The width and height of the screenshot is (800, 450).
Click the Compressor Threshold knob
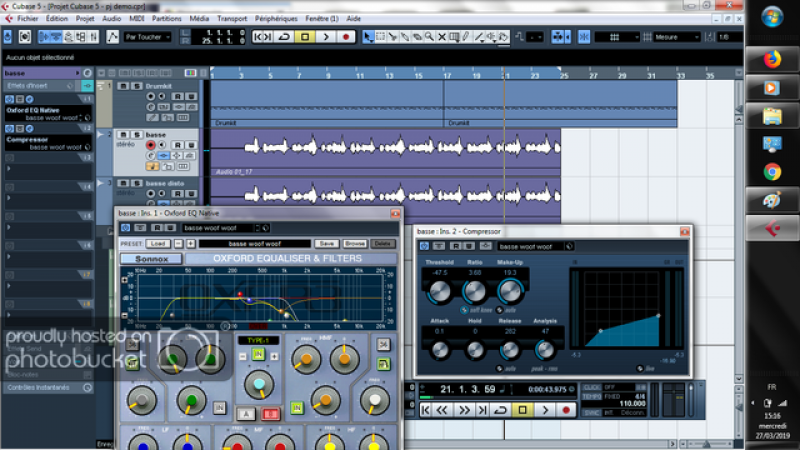coord(439,290)
